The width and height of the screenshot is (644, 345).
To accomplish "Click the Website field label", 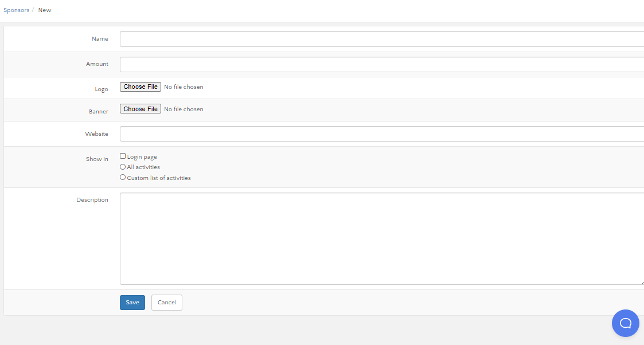I will point(96,134).
